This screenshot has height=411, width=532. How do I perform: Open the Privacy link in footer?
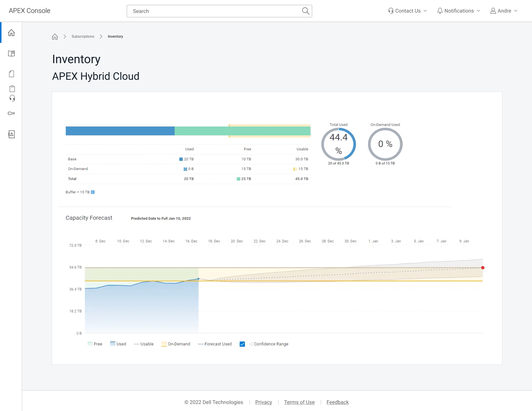tap(263, 402)
